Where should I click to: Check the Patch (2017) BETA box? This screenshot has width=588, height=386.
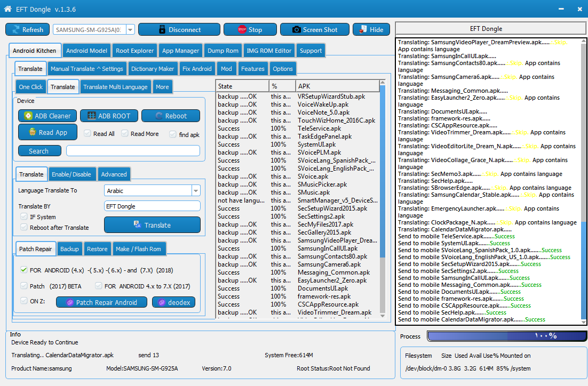pyautogui.click(x=24, y=286)
